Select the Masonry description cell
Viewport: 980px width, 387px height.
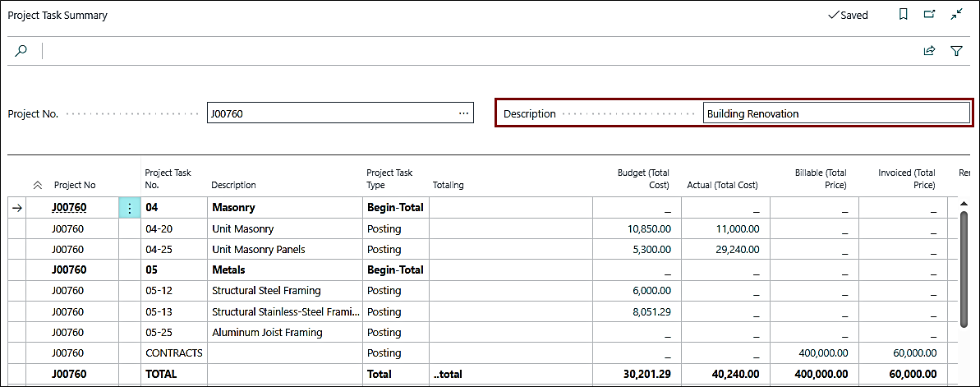tap(285, 208)
